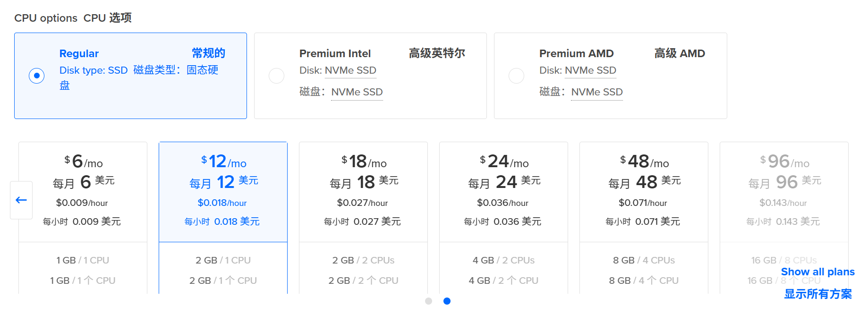Image resolution: width=868 pixels, height=332 pixels.
Task: Click underlined English NVMe SSD under Premium Intel
Action: point(350,70)
